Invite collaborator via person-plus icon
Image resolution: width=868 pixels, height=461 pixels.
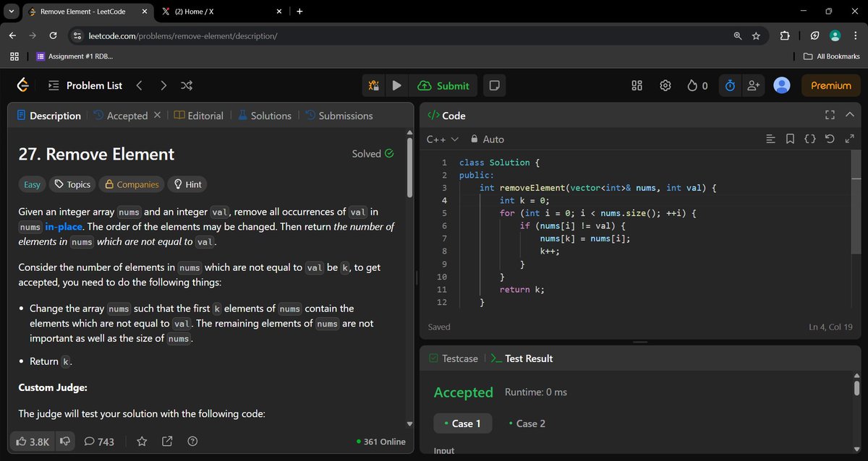(x=753, y=85)
